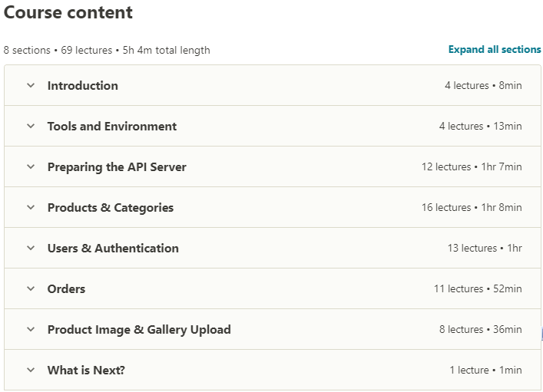Click the Products & Categories heading
Image resolution: width=543 pixels, height=392 pixels.
coord(111,208)
